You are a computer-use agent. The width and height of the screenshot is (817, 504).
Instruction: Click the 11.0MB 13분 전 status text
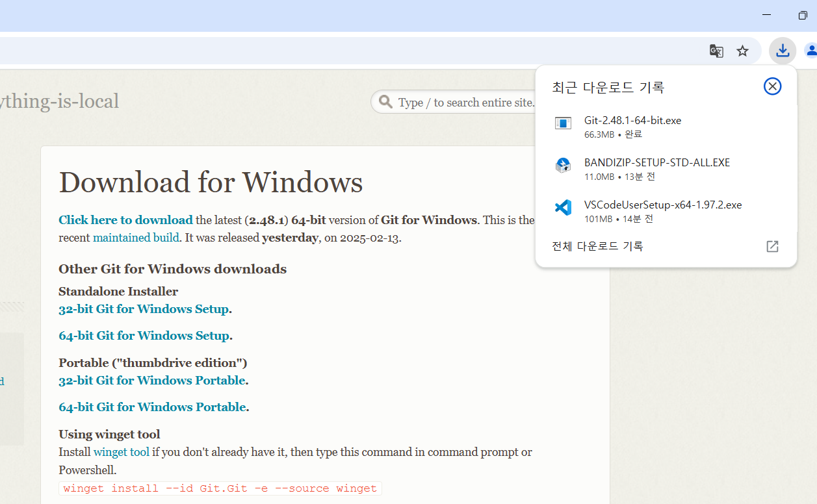click(619, 177)
